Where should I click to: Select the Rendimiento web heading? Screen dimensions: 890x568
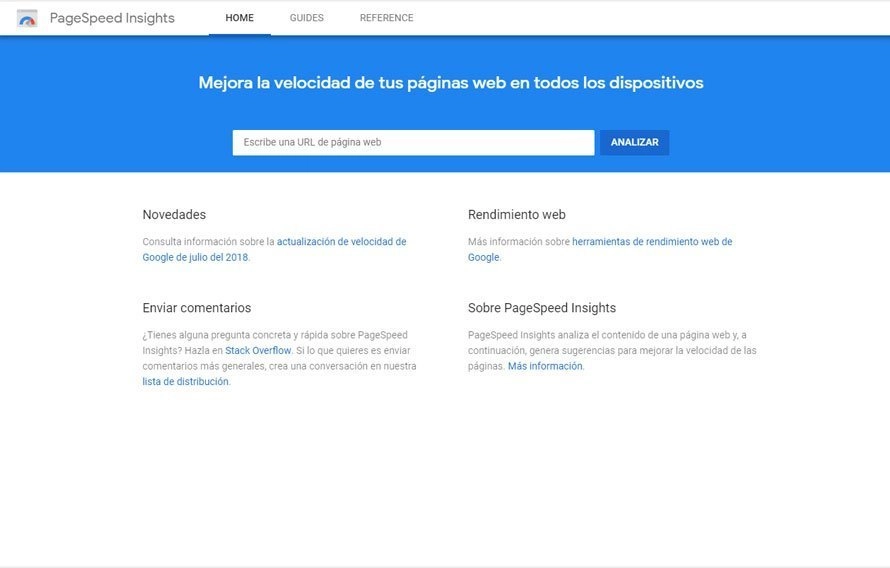coord(517,214)
